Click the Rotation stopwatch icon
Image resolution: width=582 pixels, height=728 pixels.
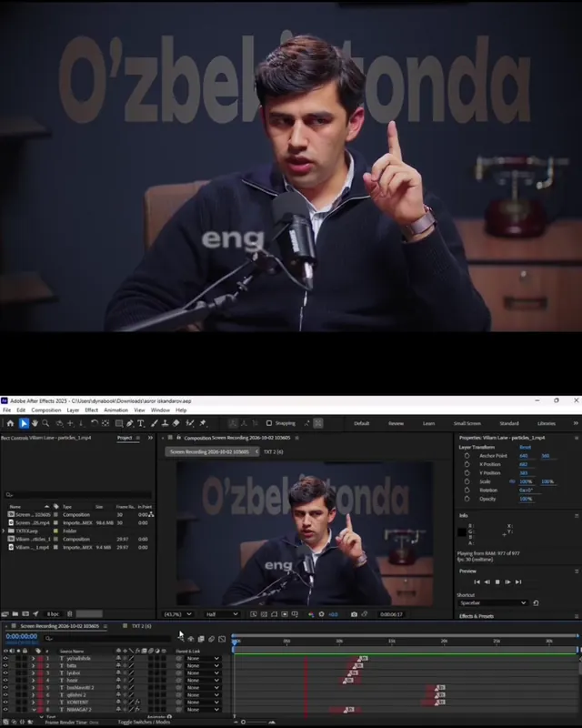(467, 490)
